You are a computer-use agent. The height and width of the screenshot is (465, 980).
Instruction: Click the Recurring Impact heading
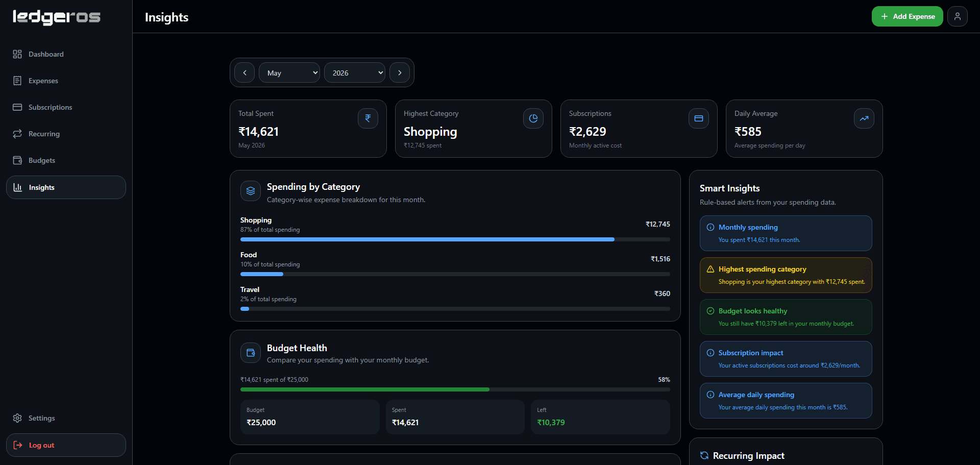pos(749,456)
